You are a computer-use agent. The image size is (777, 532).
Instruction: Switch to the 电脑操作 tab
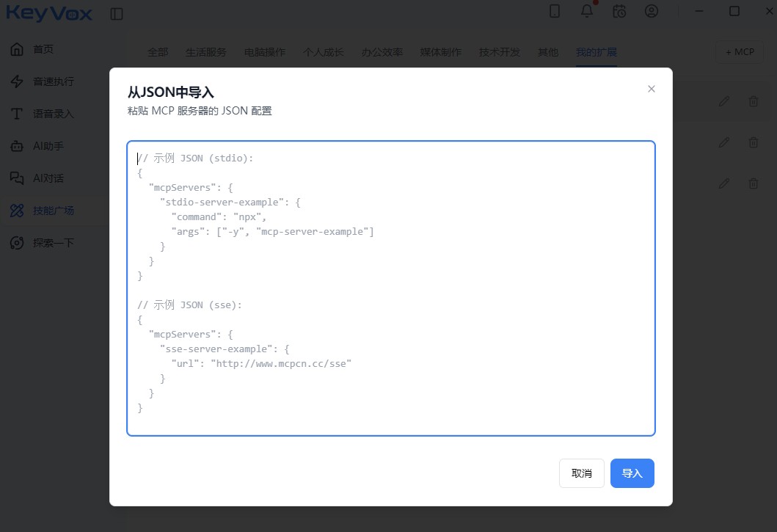(x=265, y=52)
